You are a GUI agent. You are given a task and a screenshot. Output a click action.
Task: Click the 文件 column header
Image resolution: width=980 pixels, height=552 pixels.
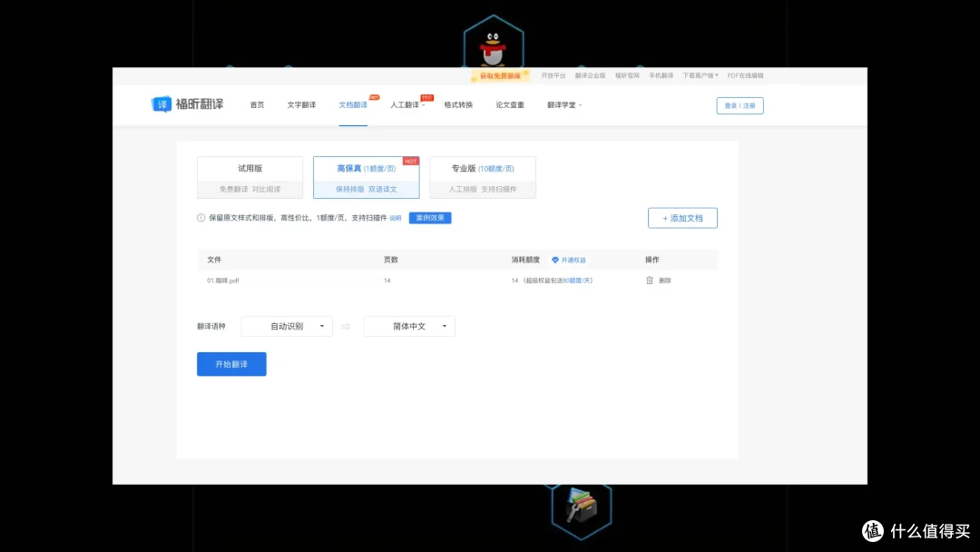pos(214,260)
